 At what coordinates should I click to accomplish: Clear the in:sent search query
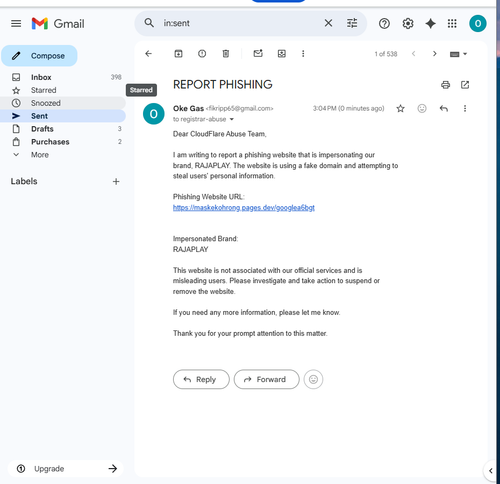tap(328, 23)
